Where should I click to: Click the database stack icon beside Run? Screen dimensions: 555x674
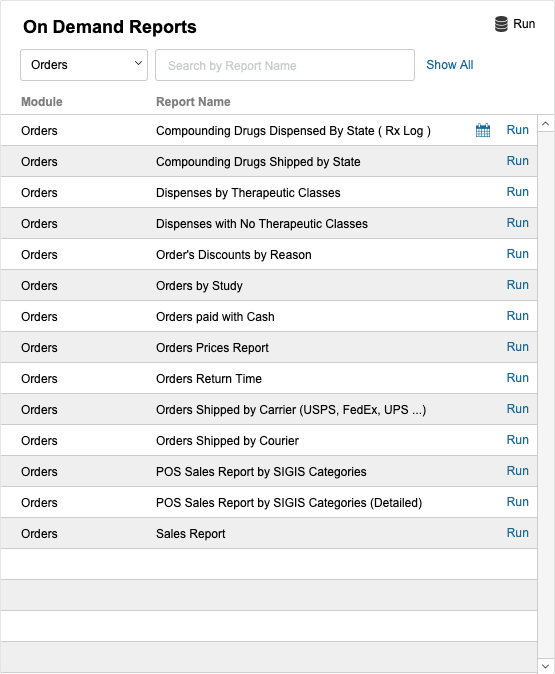[x=501, y=24]
